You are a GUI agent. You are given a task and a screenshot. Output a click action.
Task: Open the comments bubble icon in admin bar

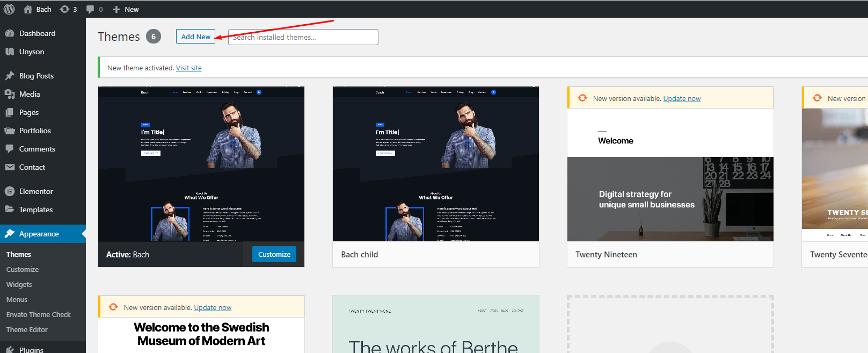(90, 9)
